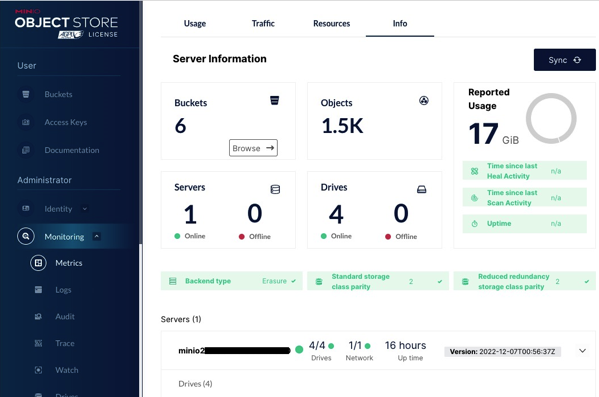Select the Info tab
Viewport: 599px width, 397px height.
(400, 24)
